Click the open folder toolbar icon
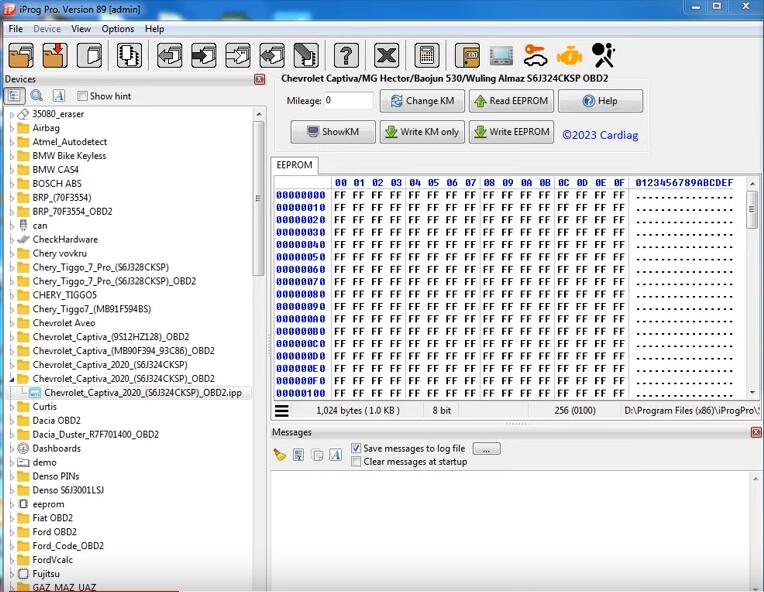Viewport: 764px width, 592px height. (x=20, y=56)
